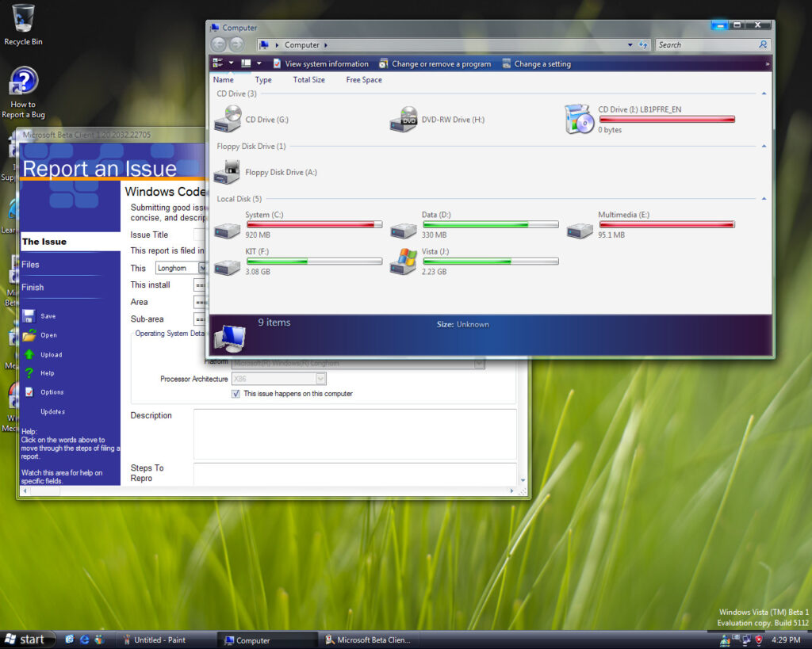Click System (C:) usage bar
812x649 pixels.
[x=314, y=224]
